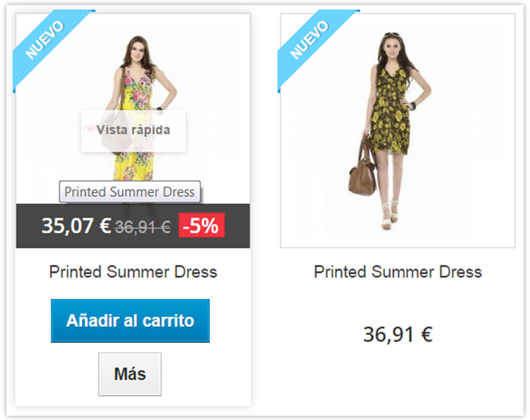Viewport: 530px width, 420px height.
Task: Click the sunglasses on right model's head
Action: click(393, 34)
